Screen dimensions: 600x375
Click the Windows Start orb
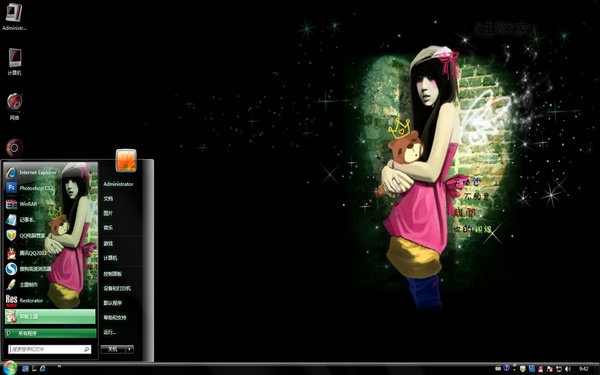10,368
